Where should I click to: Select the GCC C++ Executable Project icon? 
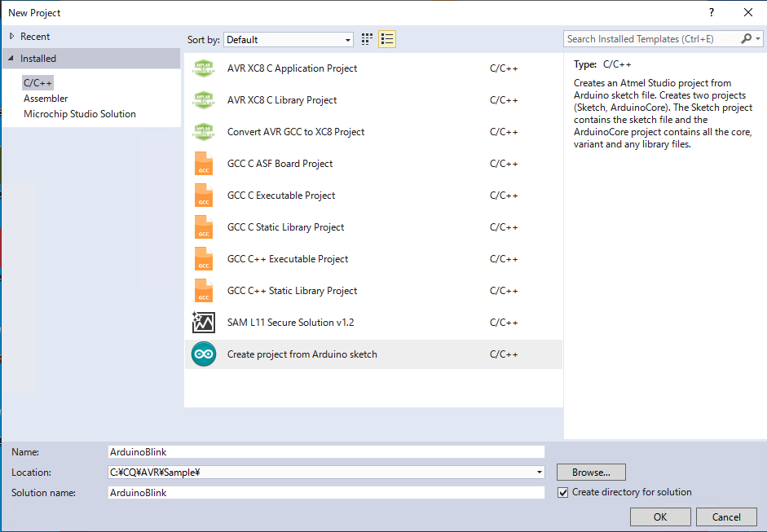[203, 259]
